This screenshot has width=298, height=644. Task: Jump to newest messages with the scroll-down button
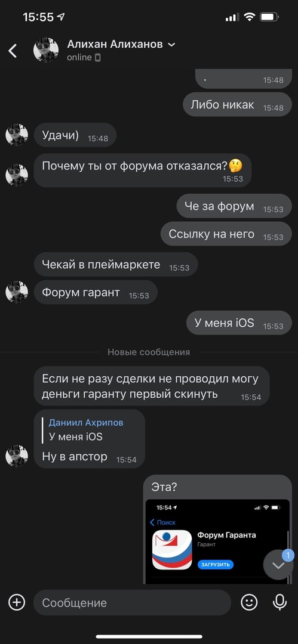278,565
